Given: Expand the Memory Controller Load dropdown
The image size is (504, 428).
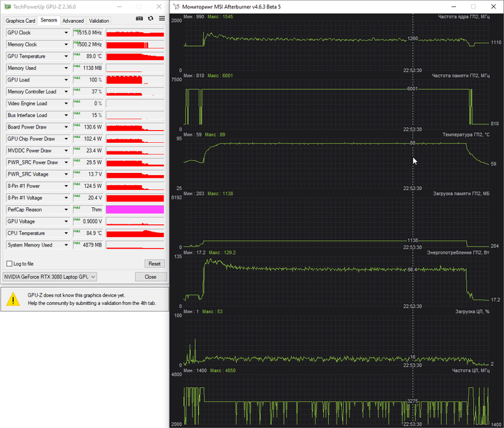Looking at the screenshot, I should 66,91.
